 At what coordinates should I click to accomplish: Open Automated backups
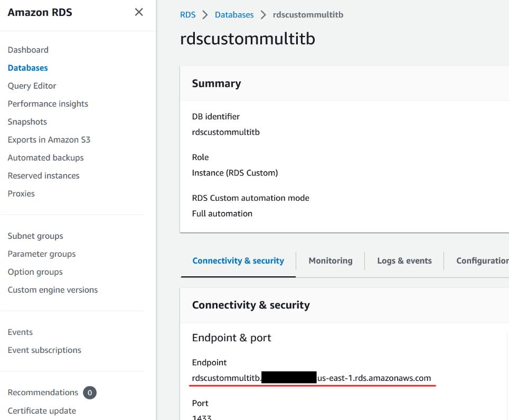[45, 157]
